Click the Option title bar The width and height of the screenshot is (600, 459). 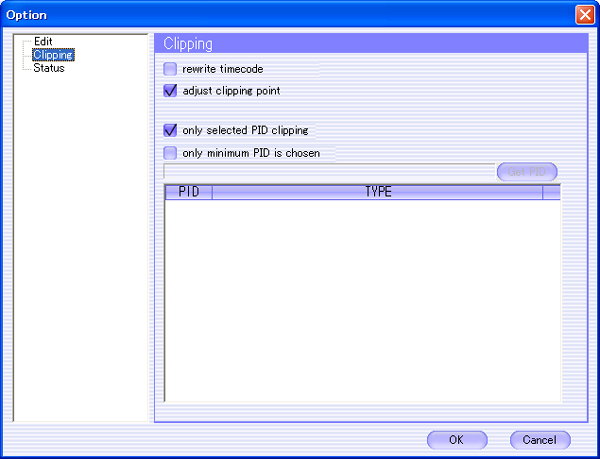280,15
